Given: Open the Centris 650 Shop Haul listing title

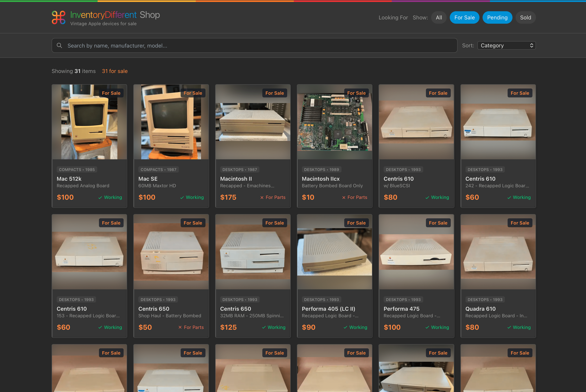Looking at the screenshot, I should point(154,309).
